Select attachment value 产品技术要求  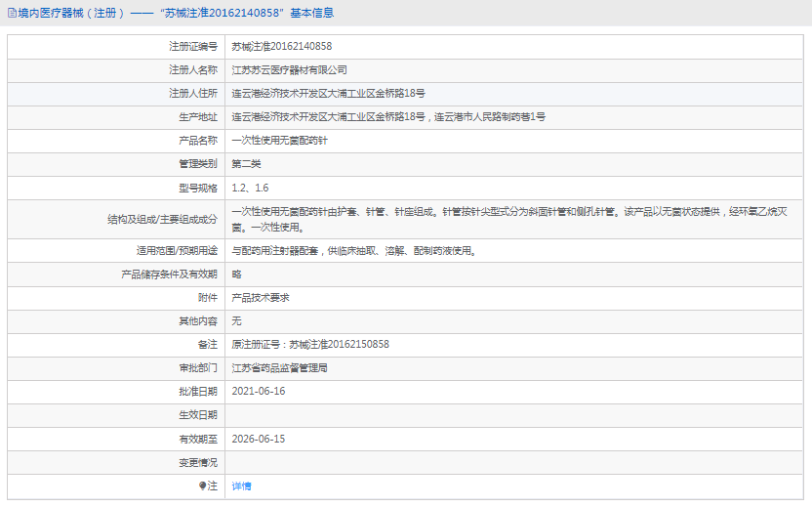coord(261,298)
